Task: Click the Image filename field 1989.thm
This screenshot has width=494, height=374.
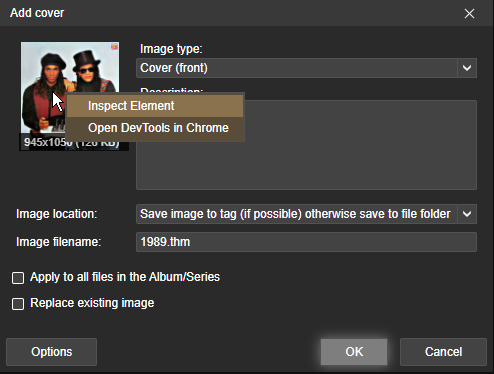Action: tap(306, 242)
